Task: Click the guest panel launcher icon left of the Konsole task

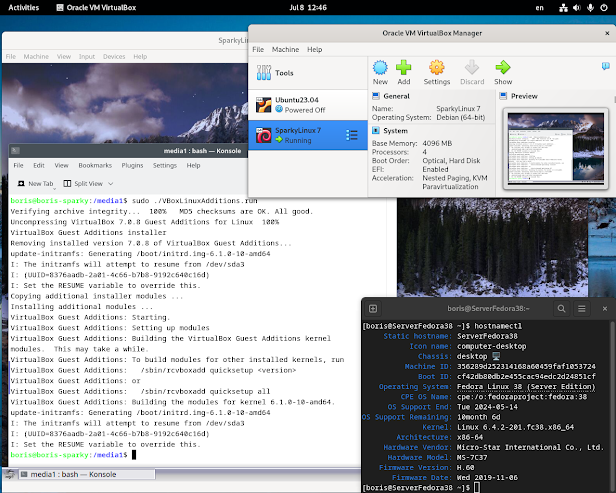Action: [10, 475]
